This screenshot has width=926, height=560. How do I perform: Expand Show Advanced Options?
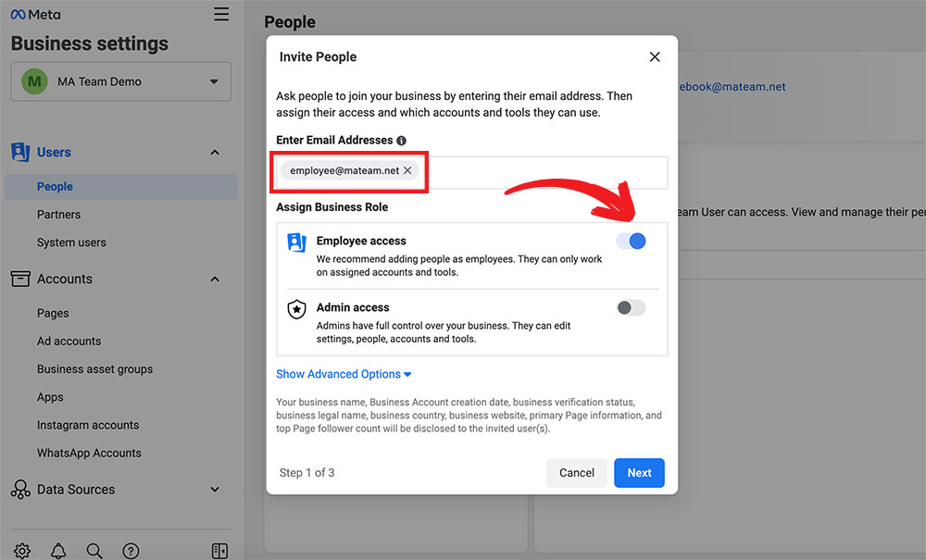click(x=344, y=375)
